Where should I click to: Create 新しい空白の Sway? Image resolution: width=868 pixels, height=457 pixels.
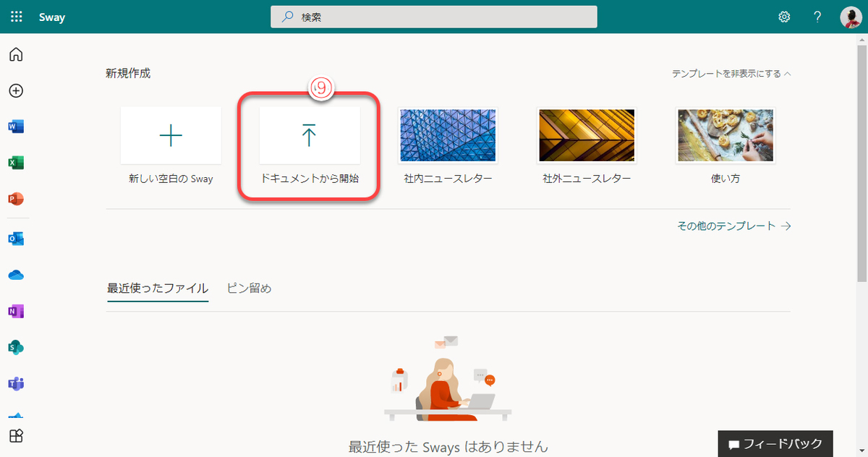click(x=171, y=145)
